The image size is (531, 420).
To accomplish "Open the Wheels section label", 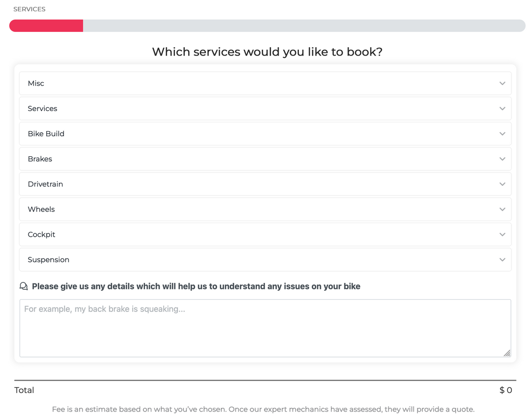I will [41, 209].
